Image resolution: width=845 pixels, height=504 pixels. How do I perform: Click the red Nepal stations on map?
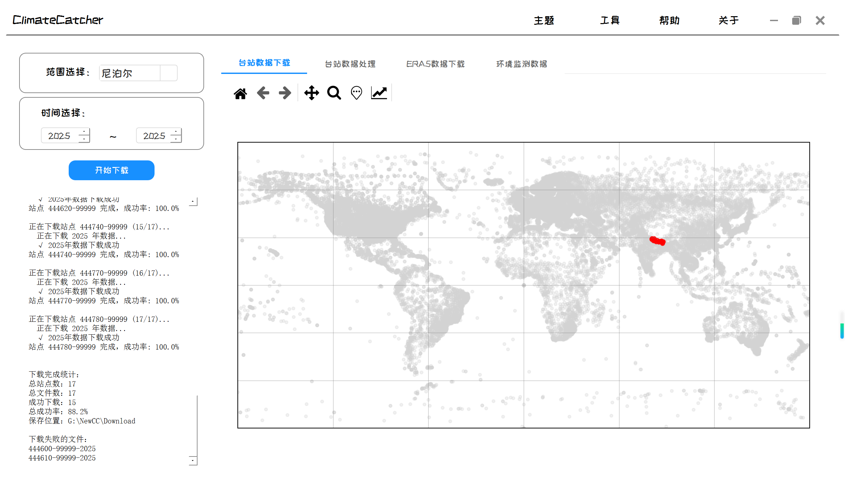click(657, 241)
